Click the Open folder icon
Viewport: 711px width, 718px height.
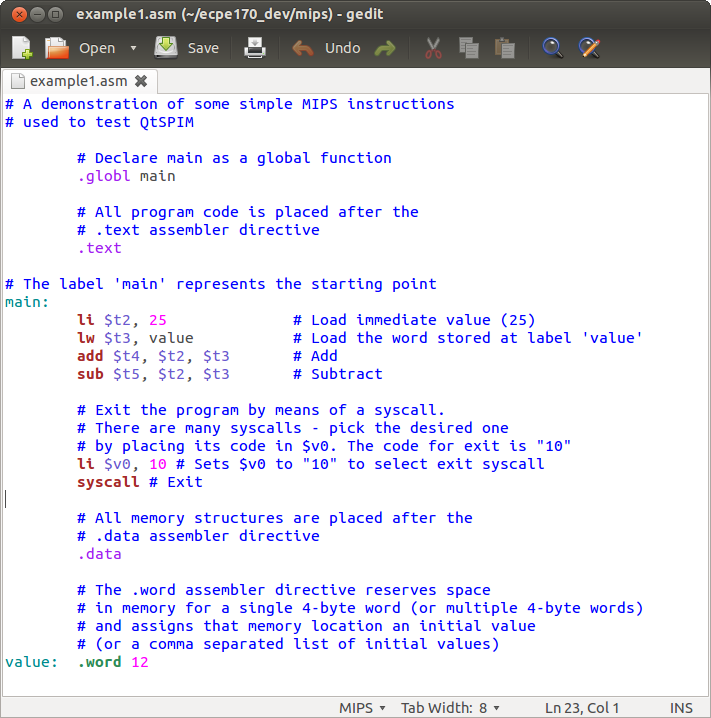click(x=57, y=48)
